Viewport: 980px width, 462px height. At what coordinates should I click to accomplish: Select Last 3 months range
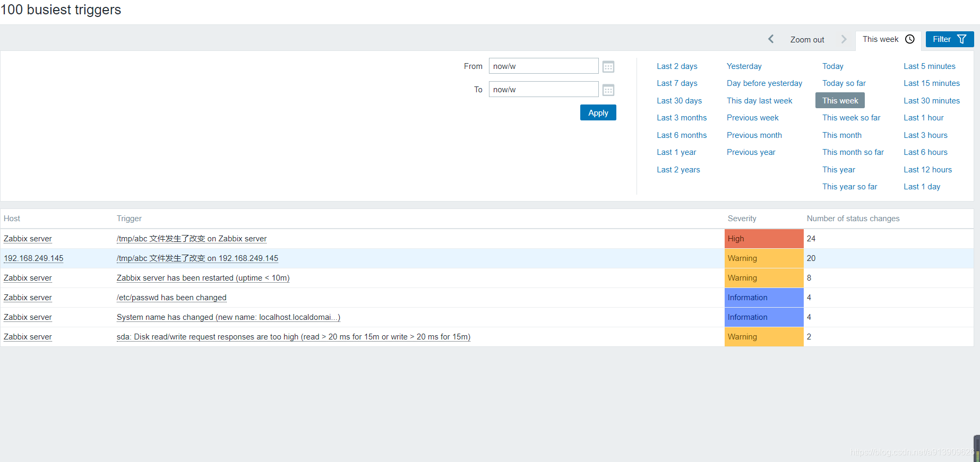[682, 118]
